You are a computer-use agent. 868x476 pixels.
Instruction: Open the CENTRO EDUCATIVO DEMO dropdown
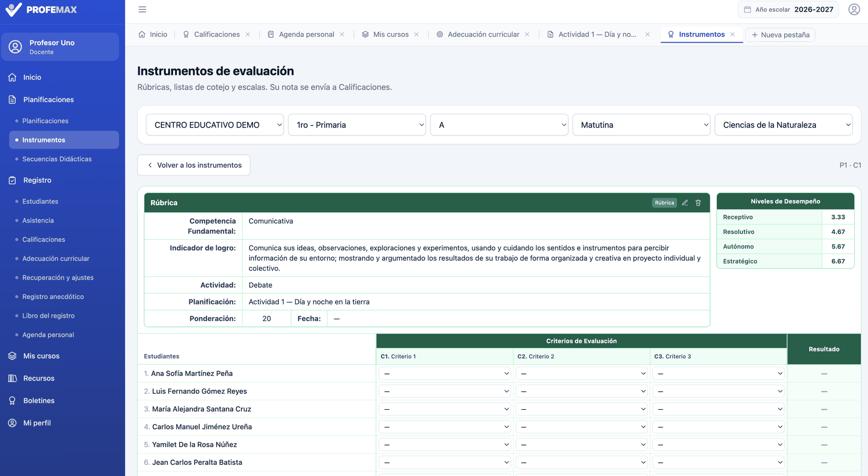tap(215, 124)
